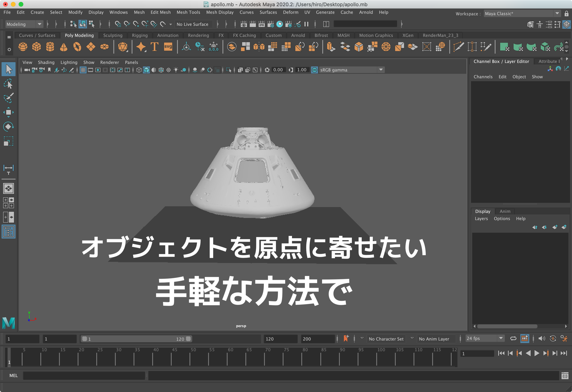
Task: Click the Play forwards button
Action: click(x=536, y=353)
